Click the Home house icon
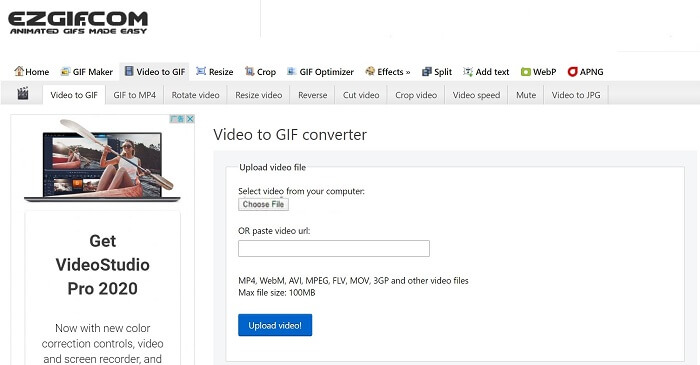Viewport: 700px width, 365px height. point(19,71)
